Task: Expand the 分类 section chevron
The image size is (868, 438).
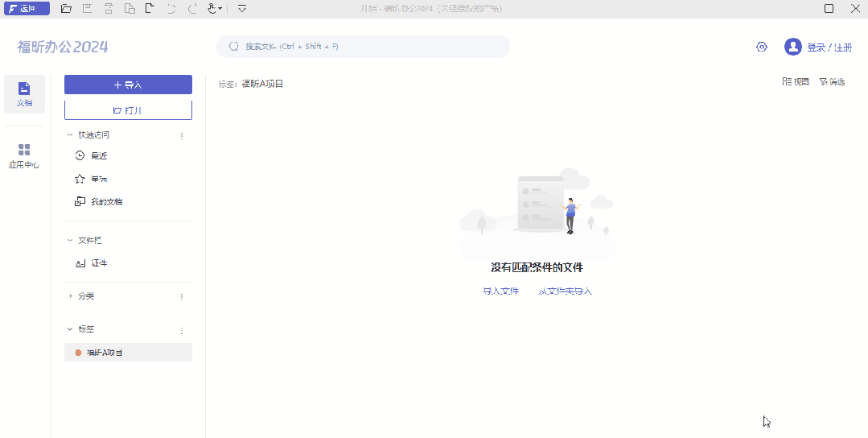Action: (70, 296)
